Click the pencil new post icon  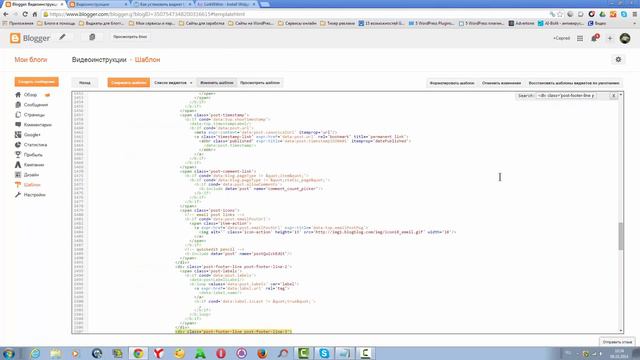click(62, 37)
